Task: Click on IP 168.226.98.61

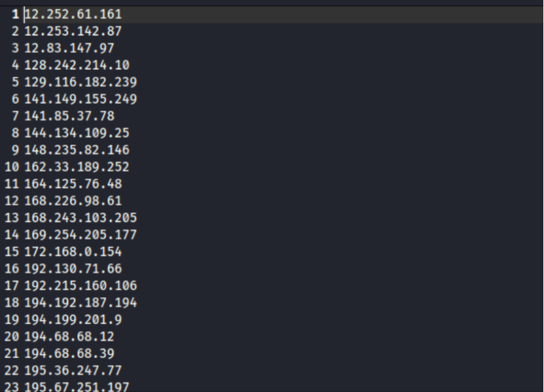Action: 73,201
